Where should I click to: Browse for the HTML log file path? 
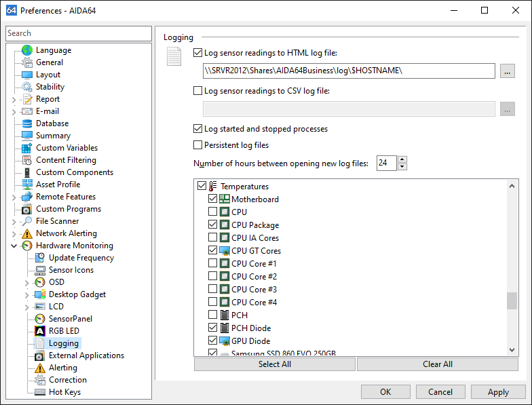click(508, 71)
